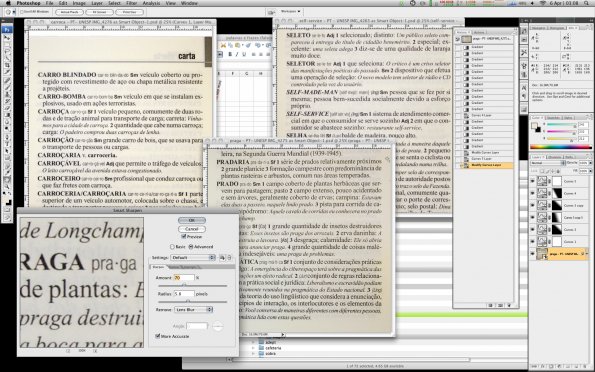Image resolution: width=595 pixels, height=372 pixels.
Task: Open the Photoshop toolbox Ps header icon
Action: click(7, 29)
